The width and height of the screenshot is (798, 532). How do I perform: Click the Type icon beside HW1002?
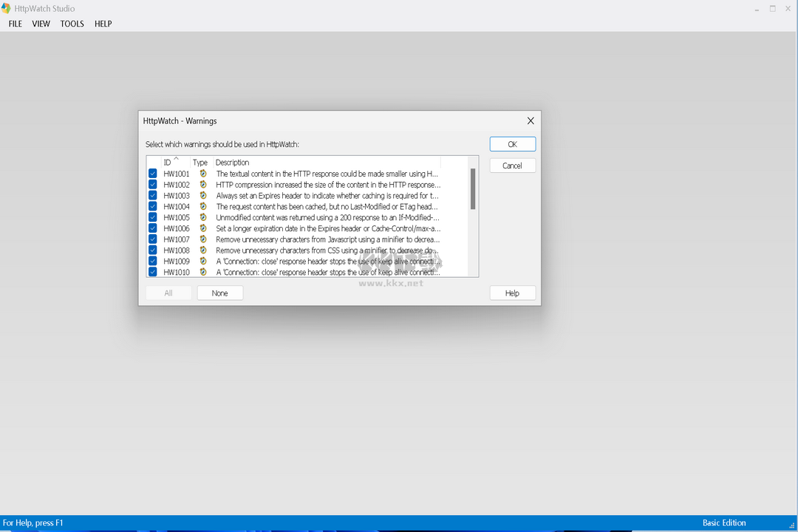[202, 185]
